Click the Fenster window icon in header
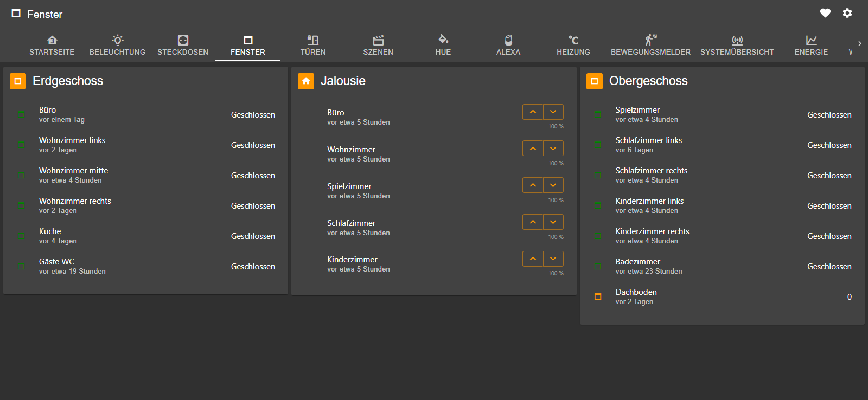 pos(16,14)
